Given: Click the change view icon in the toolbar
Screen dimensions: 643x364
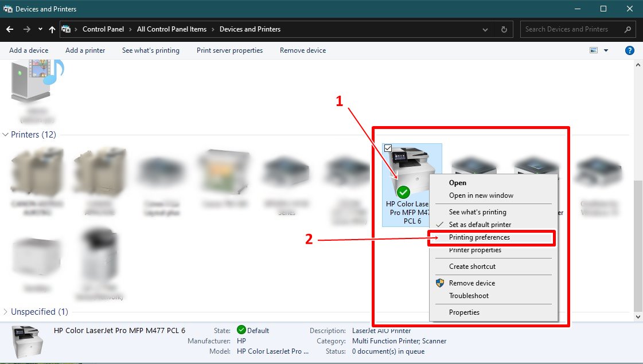Looking at the screenshot, I should [x=593, y=50].
